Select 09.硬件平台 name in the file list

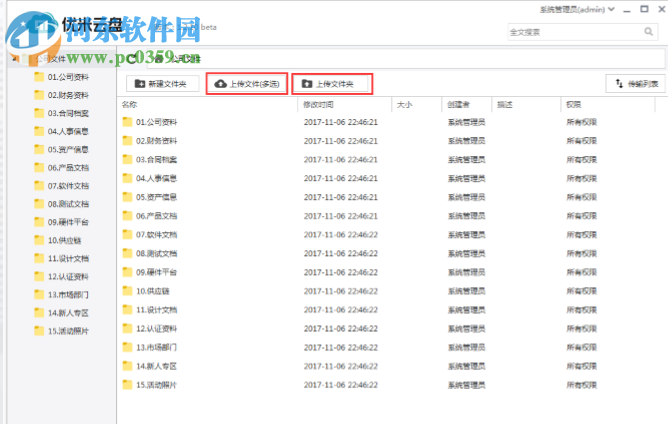pos(156,272)
